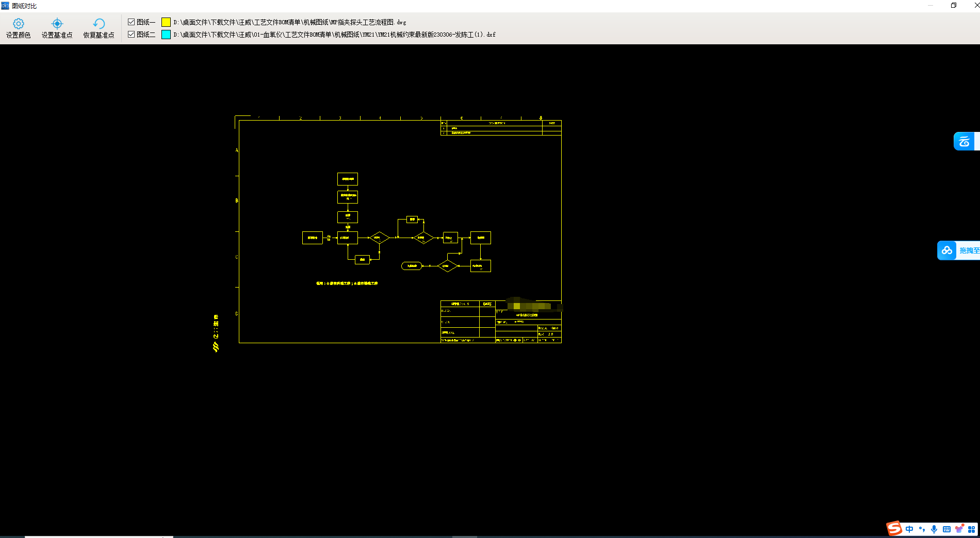Open the Sogou toolbox grid icon
Screen dimensions: 980x538
point(972,529)
